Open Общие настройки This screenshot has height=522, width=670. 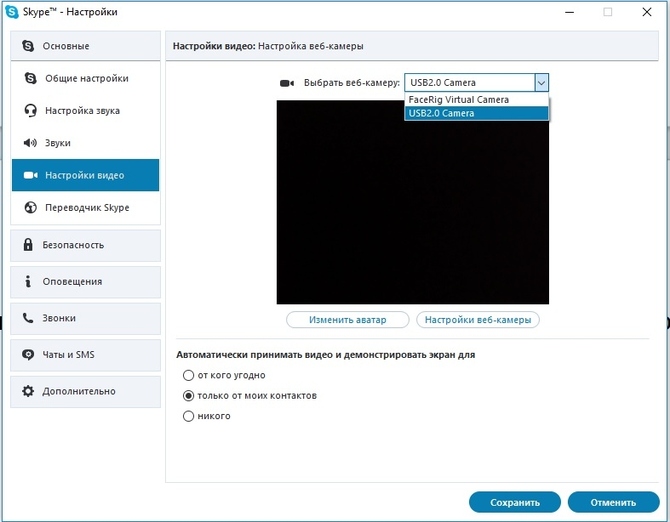tap(85, 78)
